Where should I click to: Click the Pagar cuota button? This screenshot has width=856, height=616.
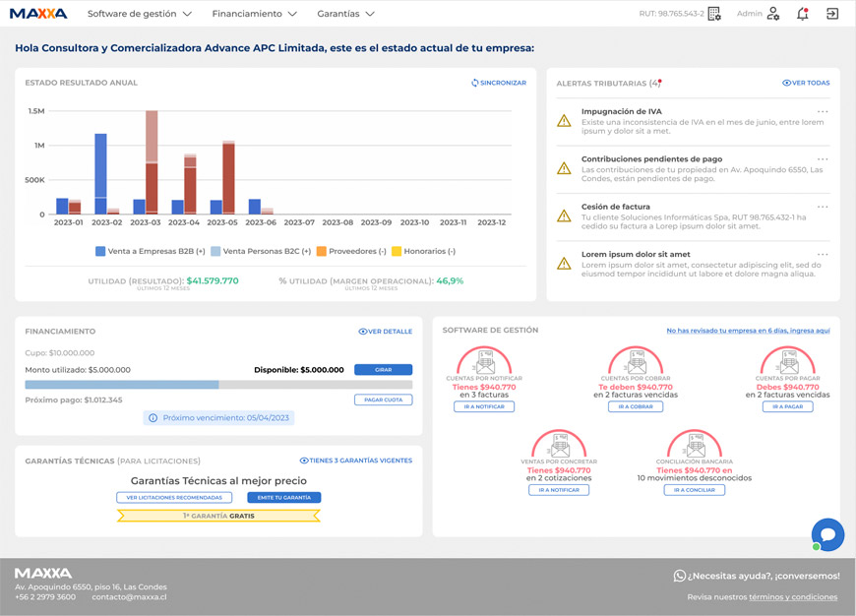click(x=384, y=400)
